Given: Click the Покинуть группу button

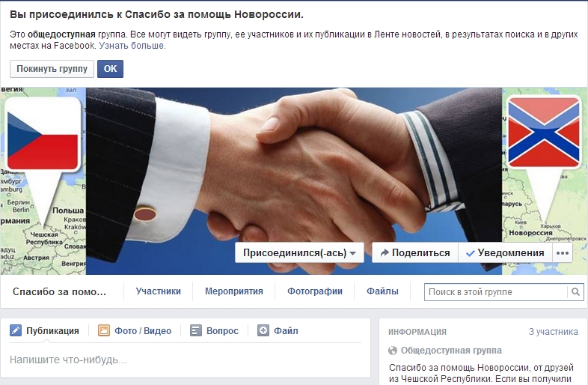Looking at the screenshot, I should [x=52, y=69].
